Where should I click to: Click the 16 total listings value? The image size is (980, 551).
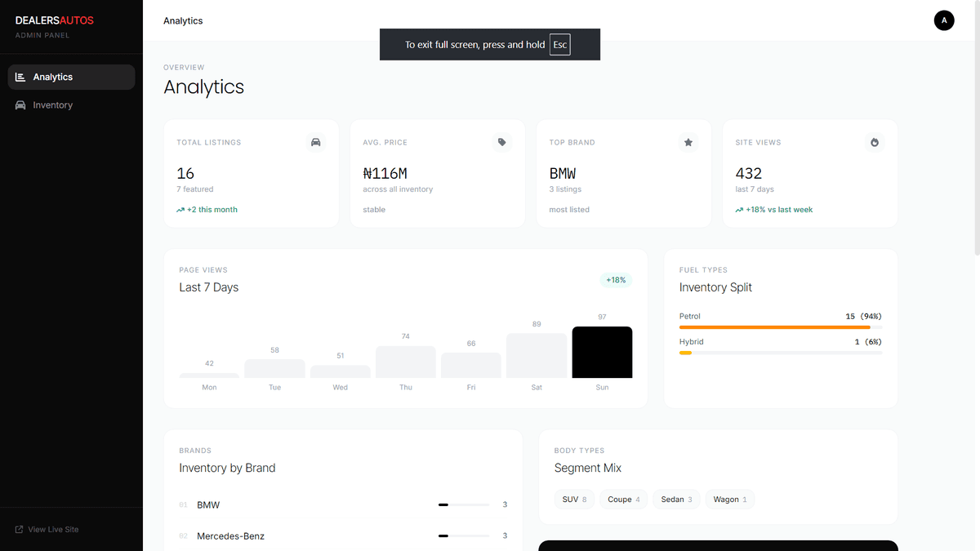click(185, 173)
